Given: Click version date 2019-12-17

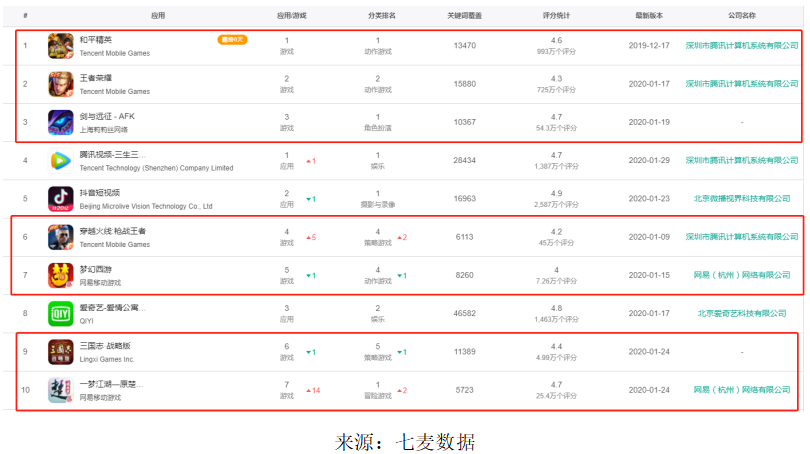Looking at the screenshot, I should (x=649, y=45).
